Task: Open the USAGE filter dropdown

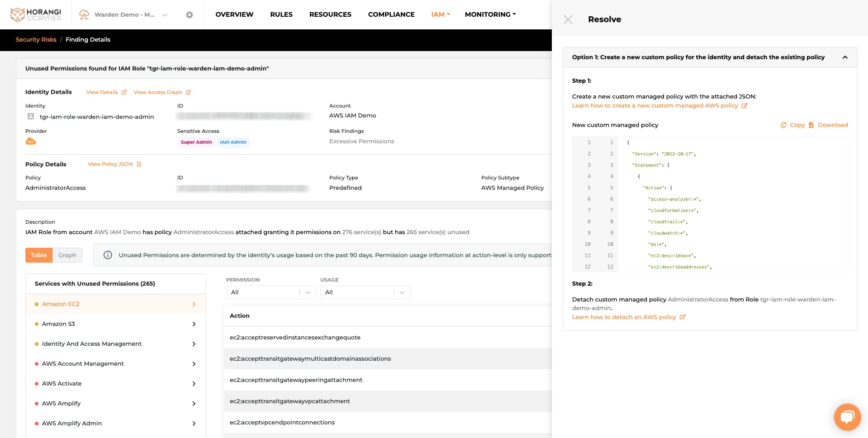Action: [x=365, y=292]
